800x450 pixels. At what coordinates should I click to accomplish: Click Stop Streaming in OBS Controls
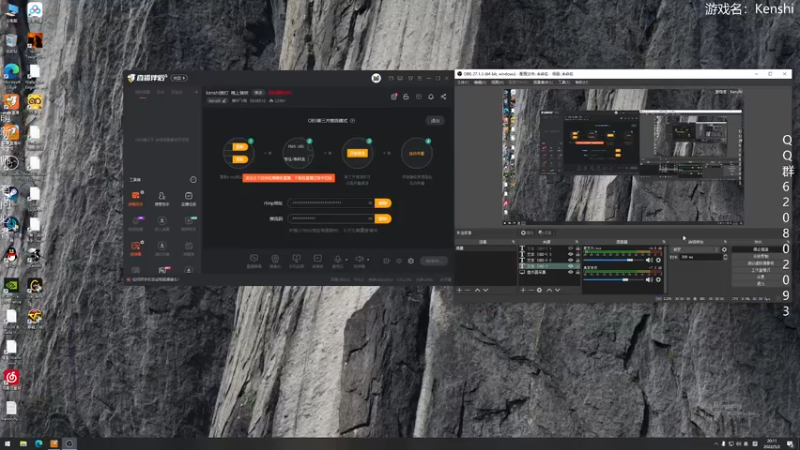pos(760,249)
